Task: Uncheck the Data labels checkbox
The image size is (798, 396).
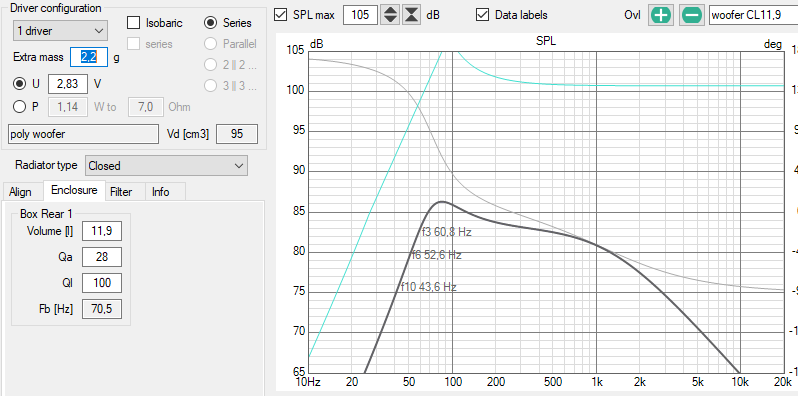Action: coord(482,15)
